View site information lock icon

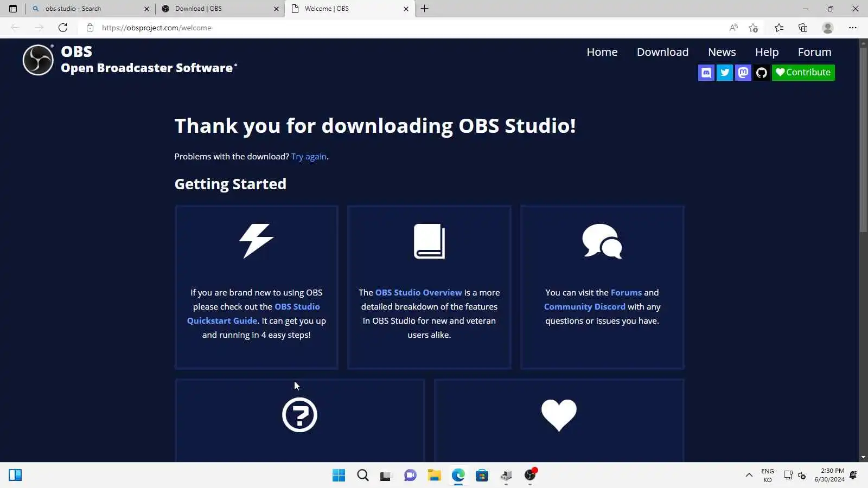(x=90, y=28)
